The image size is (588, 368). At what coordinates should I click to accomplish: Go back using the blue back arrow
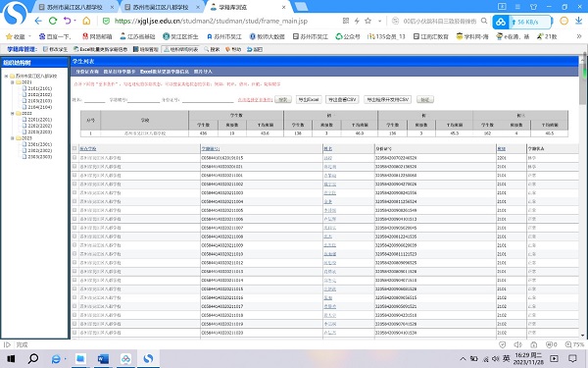38,21
